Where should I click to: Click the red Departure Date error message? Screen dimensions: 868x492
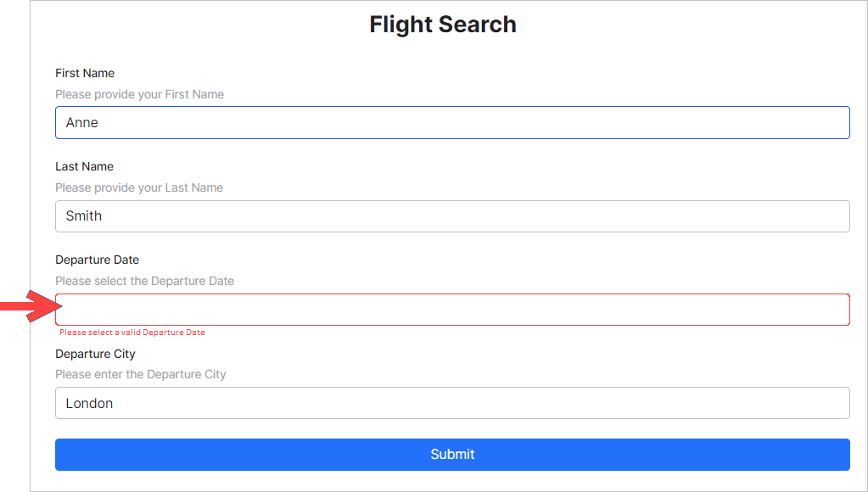tap(132, 333)
